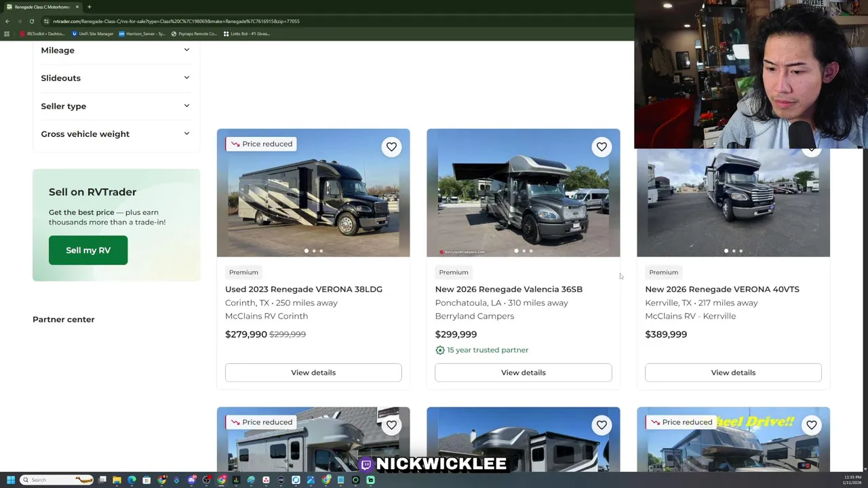Click Partner center heading
The height and width of the screenshot is (488, 868).
(64, 319)
